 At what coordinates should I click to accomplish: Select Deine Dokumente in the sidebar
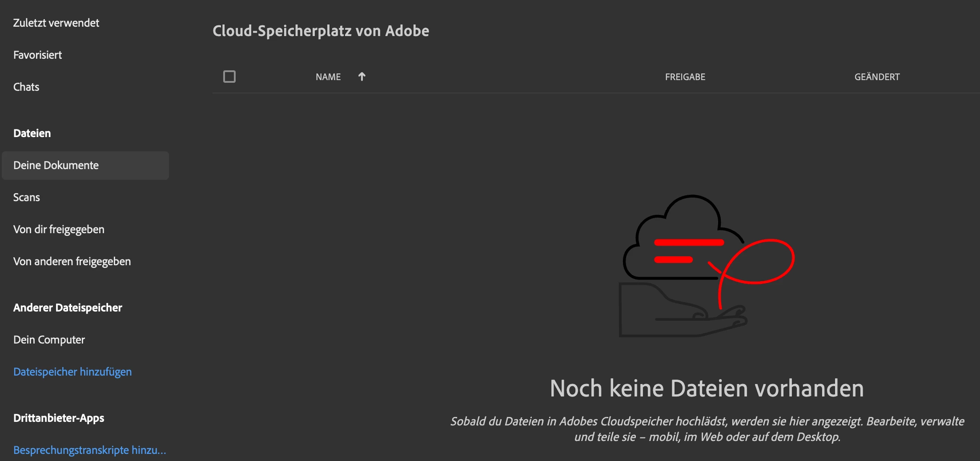click(x=85, y=166)
